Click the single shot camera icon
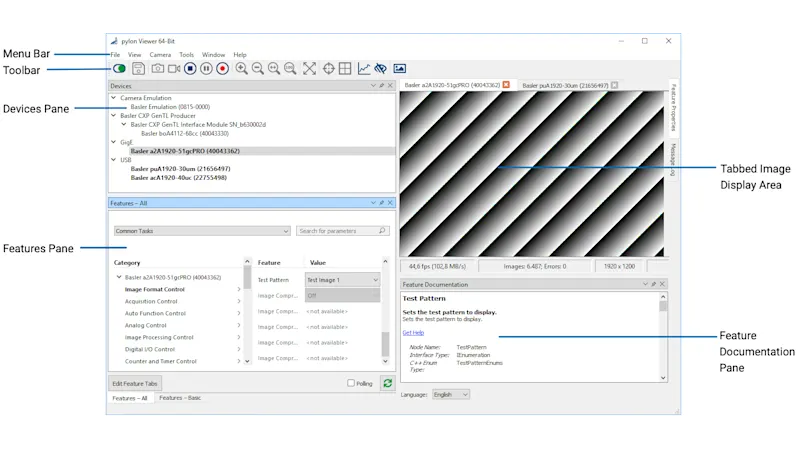 158,69
